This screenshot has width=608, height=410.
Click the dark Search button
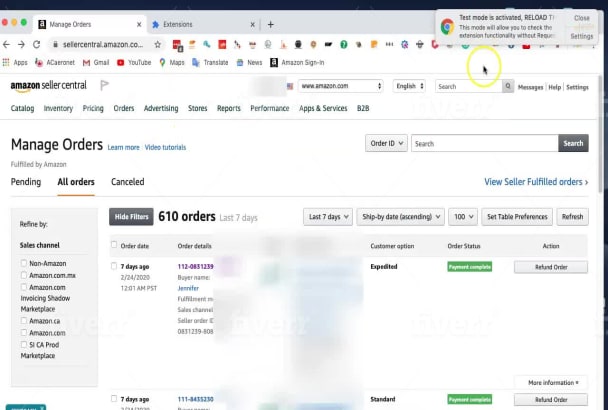click(x=573, y=144)
